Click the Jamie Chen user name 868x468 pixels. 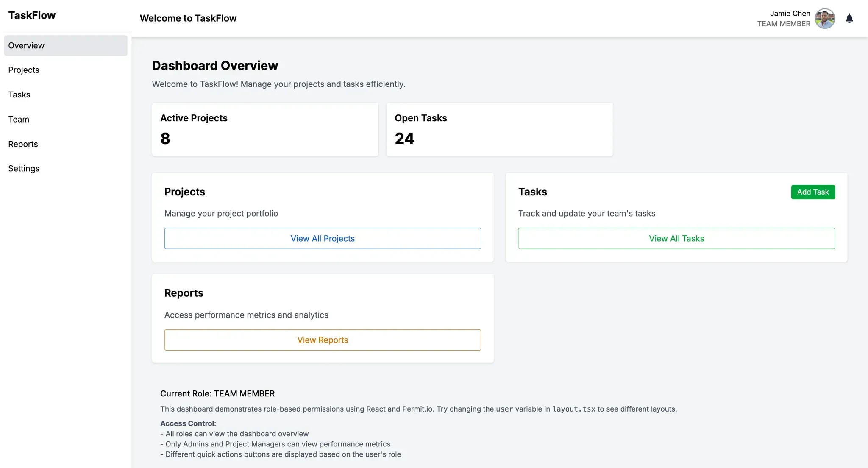coord(790,14)
